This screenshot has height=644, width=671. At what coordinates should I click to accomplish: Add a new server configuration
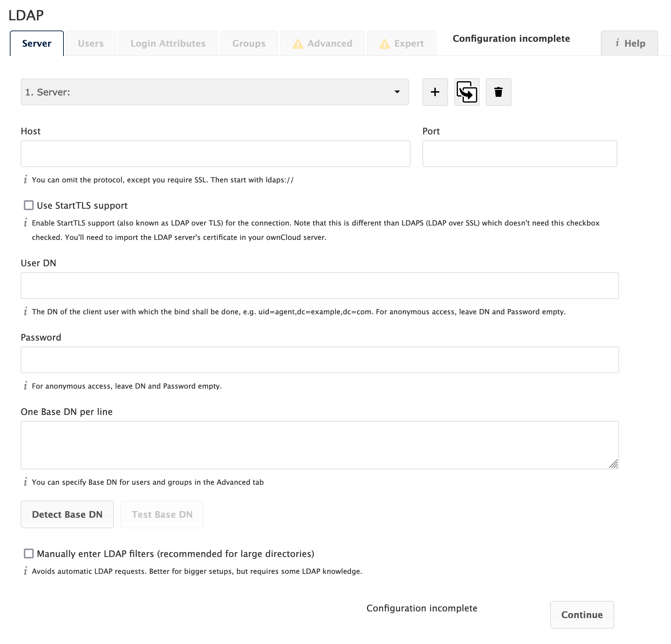[x=435, y=92]
